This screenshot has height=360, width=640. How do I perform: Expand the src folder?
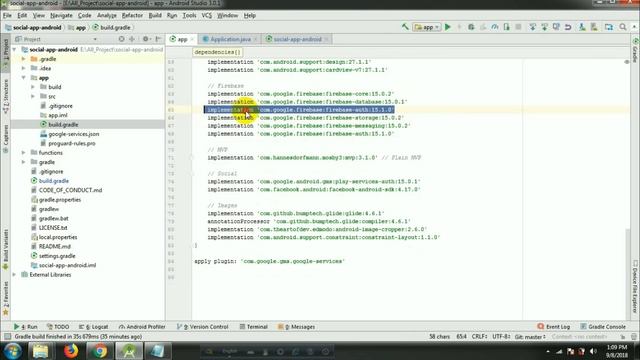[33, 96]
